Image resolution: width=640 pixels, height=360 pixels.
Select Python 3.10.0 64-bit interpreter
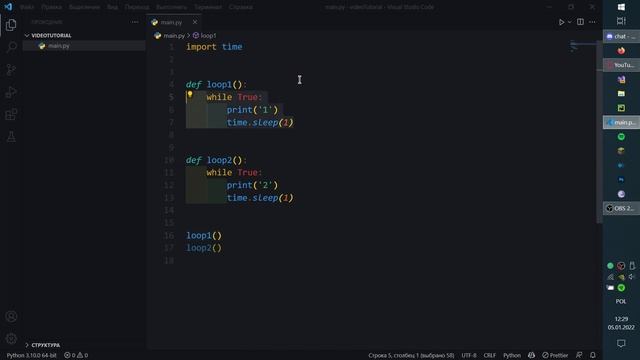pos(31,355)
